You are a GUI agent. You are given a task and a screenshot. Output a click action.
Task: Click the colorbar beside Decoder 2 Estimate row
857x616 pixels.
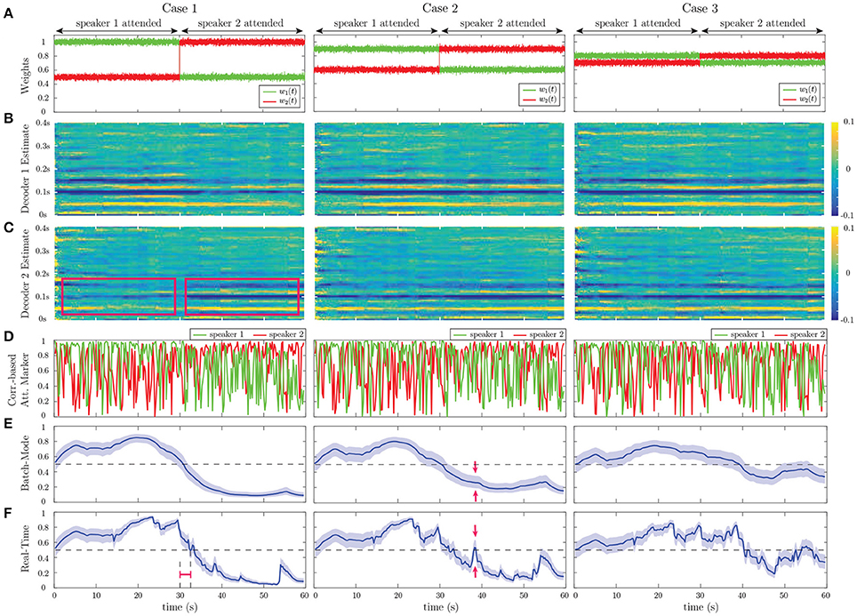[835, 273]
